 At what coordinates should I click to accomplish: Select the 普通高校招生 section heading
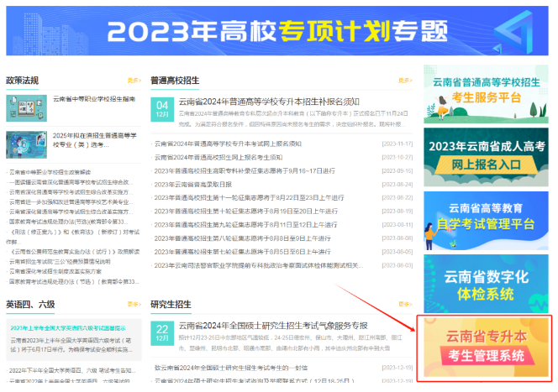(175, 81)
